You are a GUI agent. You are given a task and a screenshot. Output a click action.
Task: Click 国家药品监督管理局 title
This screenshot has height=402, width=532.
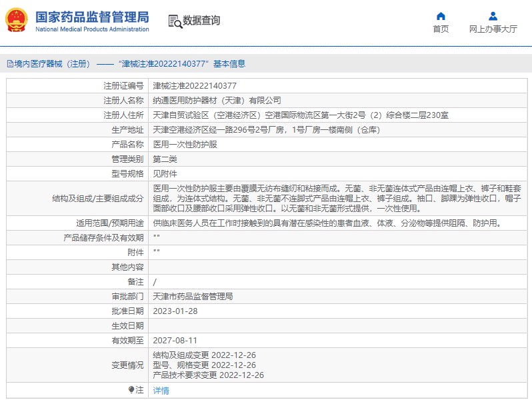click(92, 17)
